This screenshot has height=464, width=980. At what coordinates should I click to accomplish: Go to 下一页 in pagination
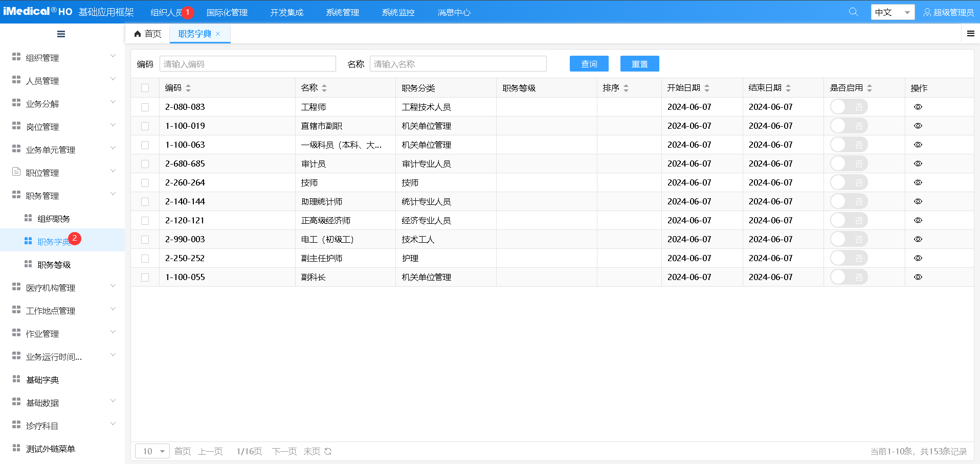pyautogui.click(x=284, y=451)
